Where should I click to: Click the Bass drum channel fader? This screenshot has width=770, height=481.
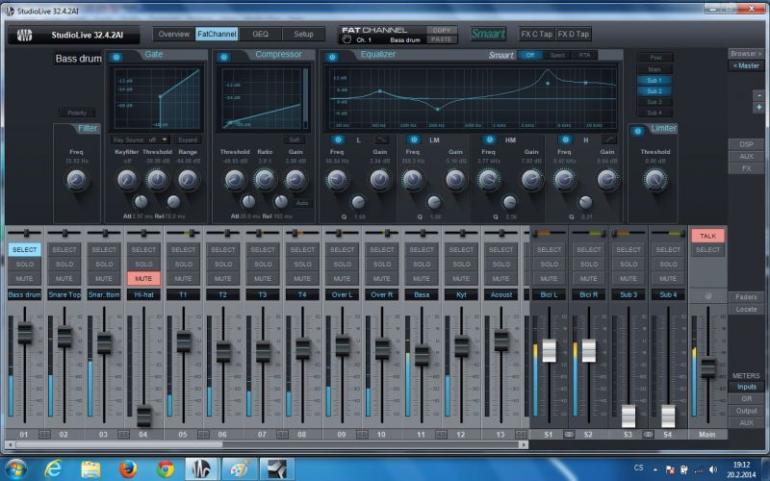pyautogui.click(x=25, y=333)
